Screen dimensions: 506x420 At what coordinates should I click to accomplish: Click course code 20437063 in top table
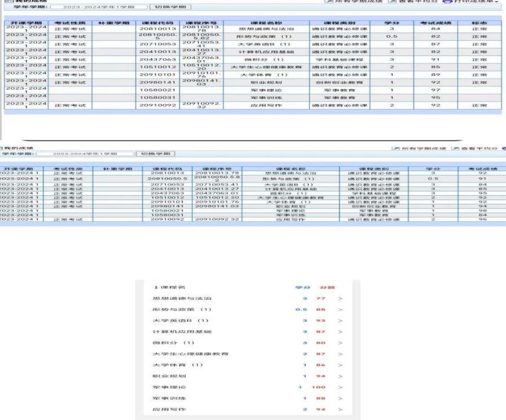[x=157, y=59]
